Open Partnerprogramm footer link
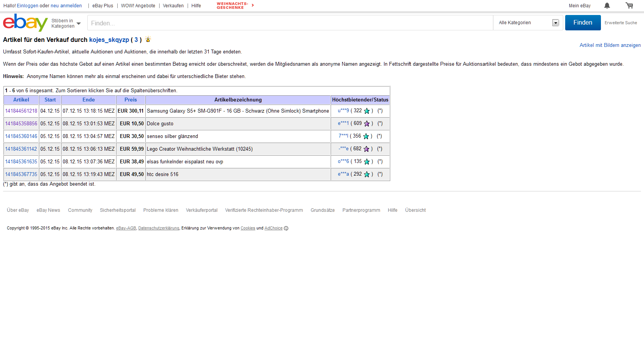 click(361, 210)
